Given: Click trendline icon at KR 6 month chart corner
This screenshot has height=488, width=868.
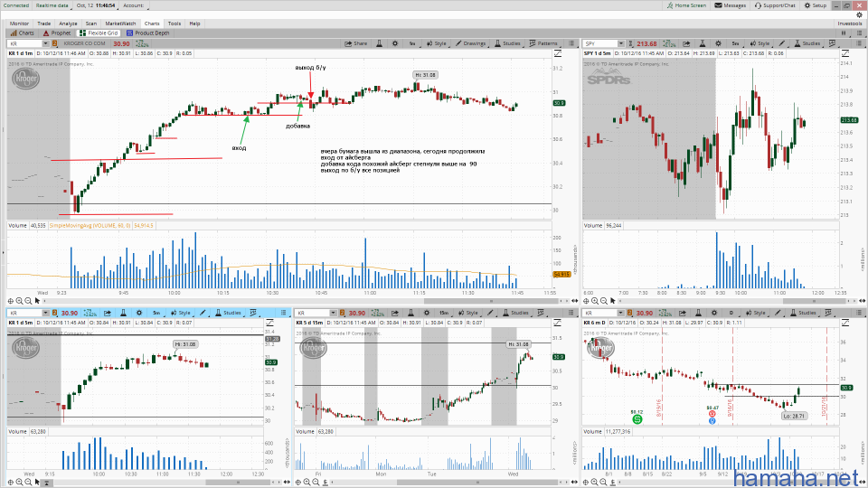Looking at the screenshot, I should (x=845, y=323).
